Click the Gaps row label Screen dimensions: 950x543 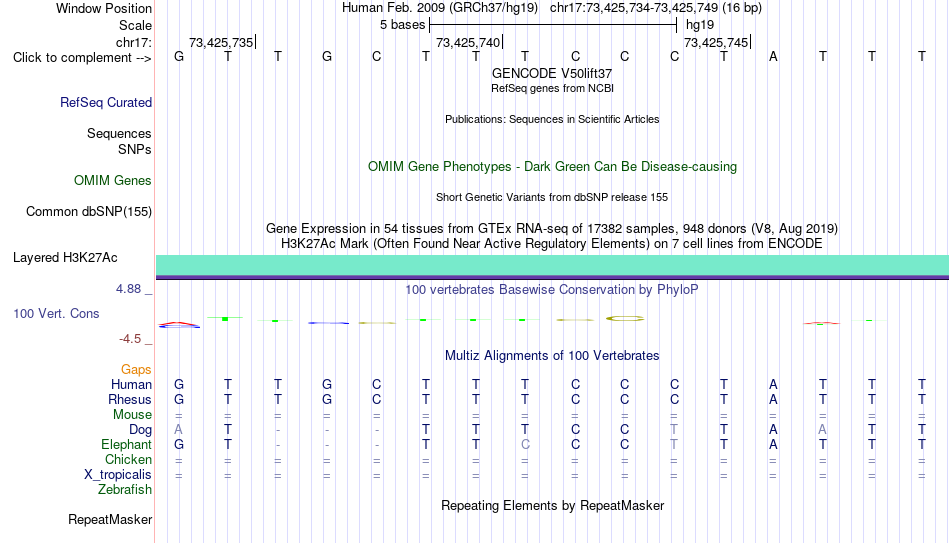pos(136,370)
